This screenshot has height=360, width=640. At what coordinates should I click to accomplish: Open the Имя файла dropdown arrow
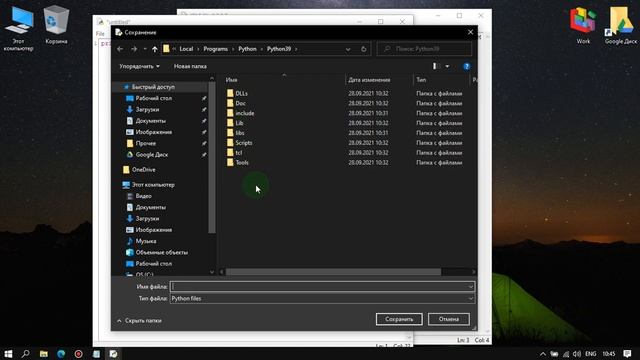471,287
